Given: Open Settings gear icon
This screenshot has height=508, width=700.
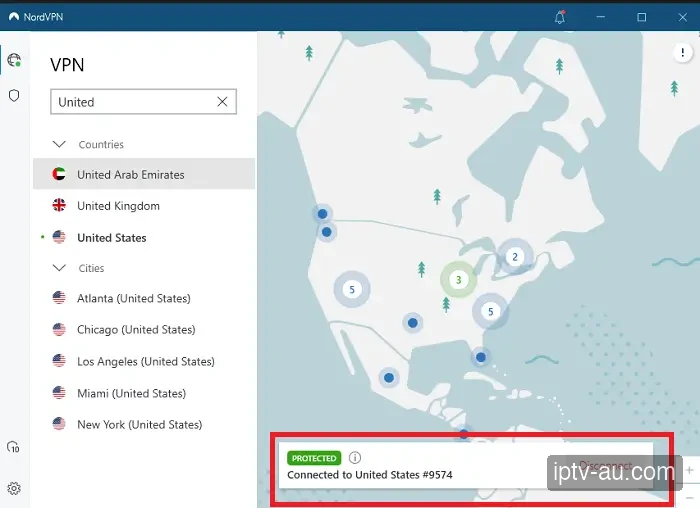Looking at the screenshot, I should click(x=14, y=488).
